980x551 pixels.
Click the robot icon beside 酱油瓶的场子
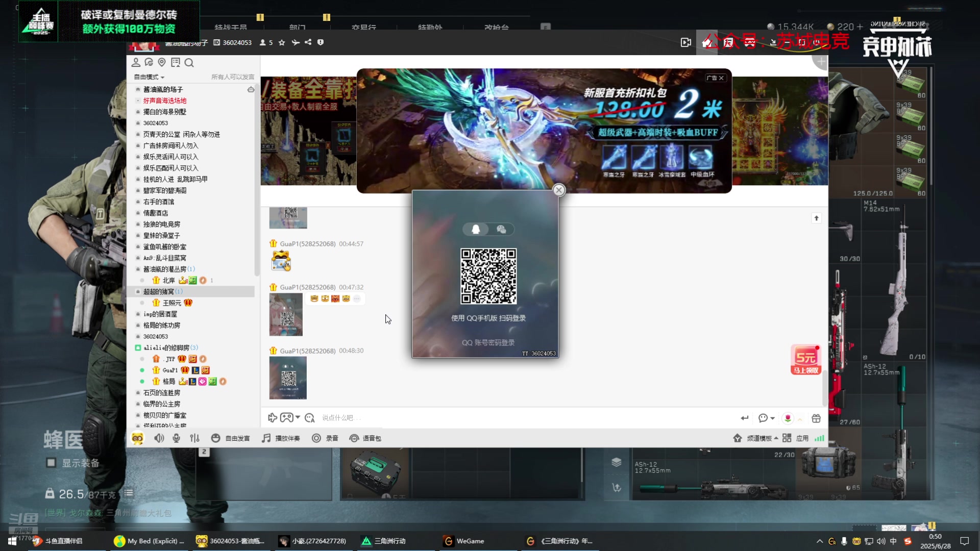click(x=251, y=89)
